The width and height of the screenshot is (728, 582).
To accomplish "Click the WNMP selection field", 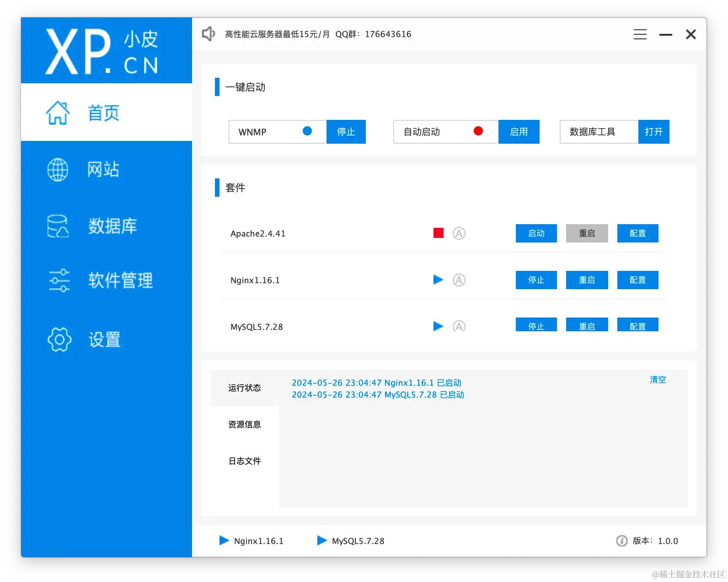I will pos(277,132).
